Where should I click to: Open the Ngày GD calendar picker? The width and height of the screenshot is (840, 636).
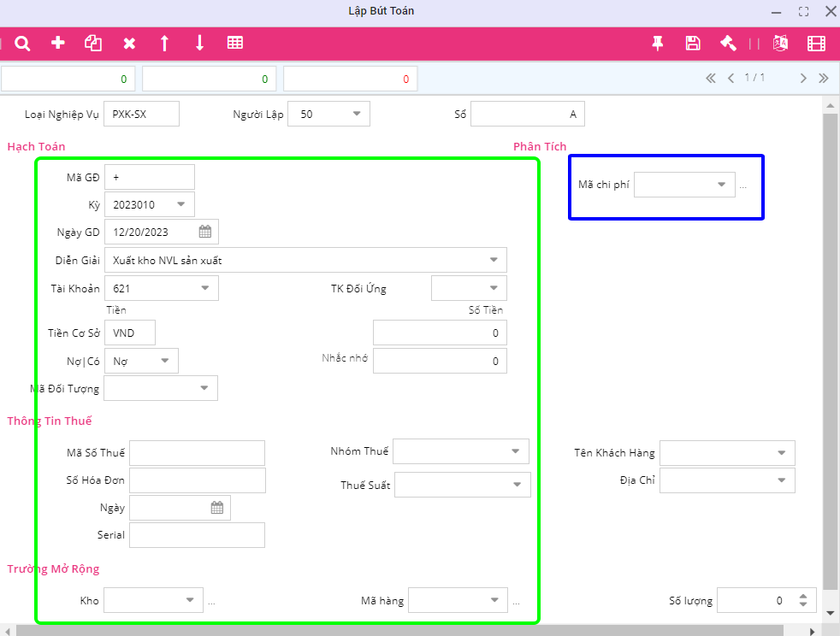point(205,232)
